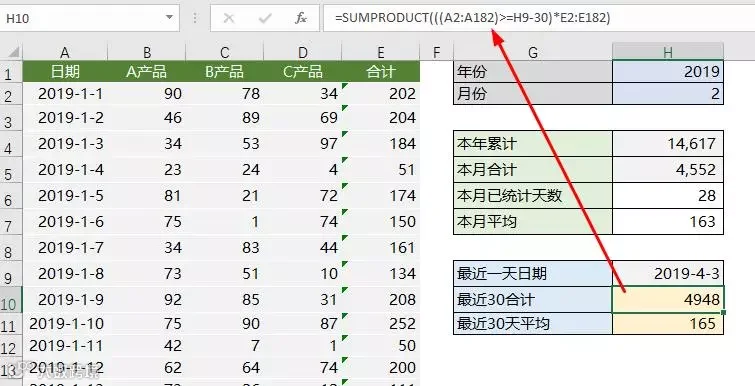755x386 pixels.
Task: Open the Name Box dropdown arrow
Action: [x=169, y=18]
